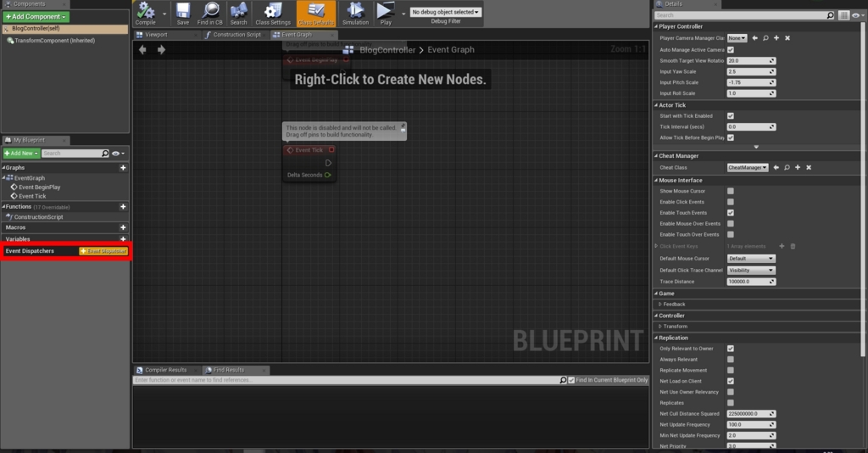Click Input Yaw Scale value field
Screen dimensions: 868x453
pos(751,71)
